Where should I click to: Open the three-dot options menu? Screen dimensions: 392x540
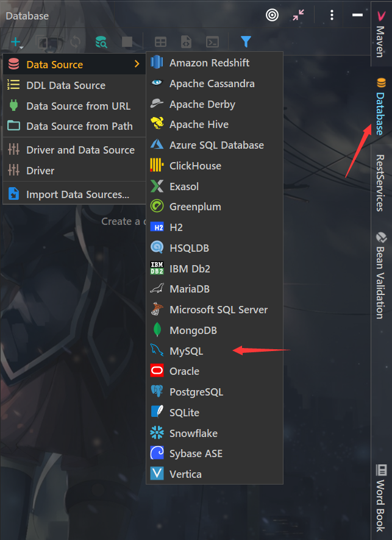pyautogui.click(x=332, y=15)
